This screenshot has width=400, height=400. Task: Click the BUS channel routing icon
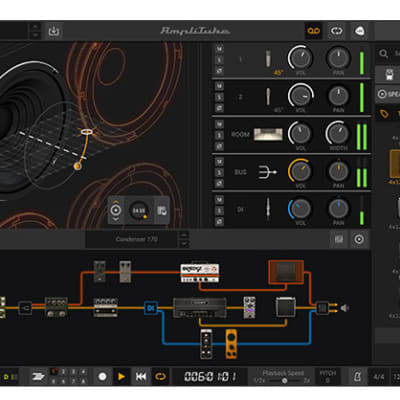(x=268, y=172)
